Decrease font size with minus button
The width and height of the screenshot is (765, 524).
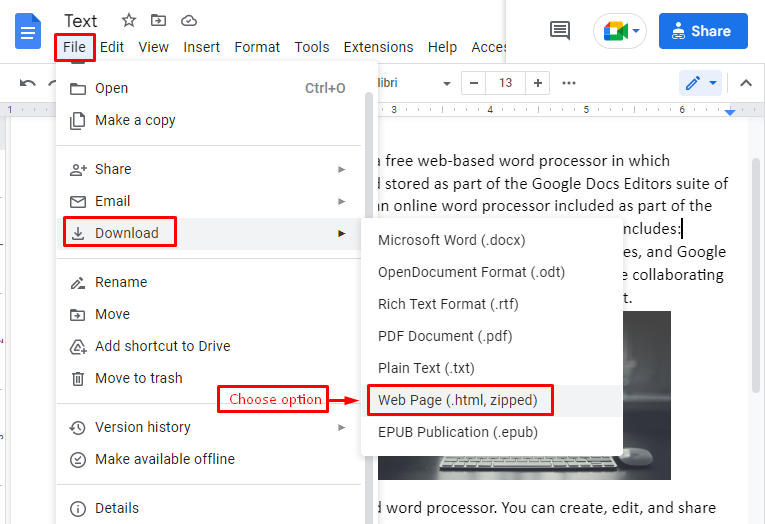(x=472, y=83)
